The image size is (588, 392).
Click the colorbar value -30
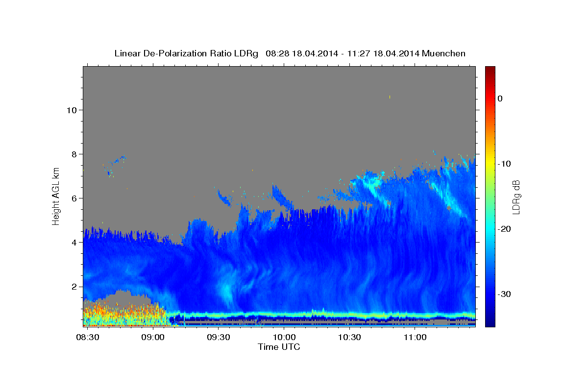(505, 294)
